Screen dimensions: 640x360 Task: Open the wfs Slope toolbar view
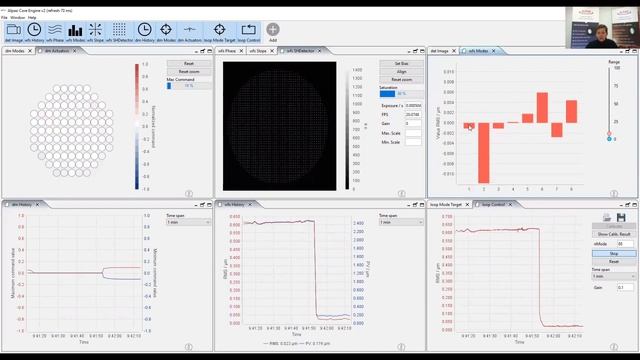click(x=96, y=33)
